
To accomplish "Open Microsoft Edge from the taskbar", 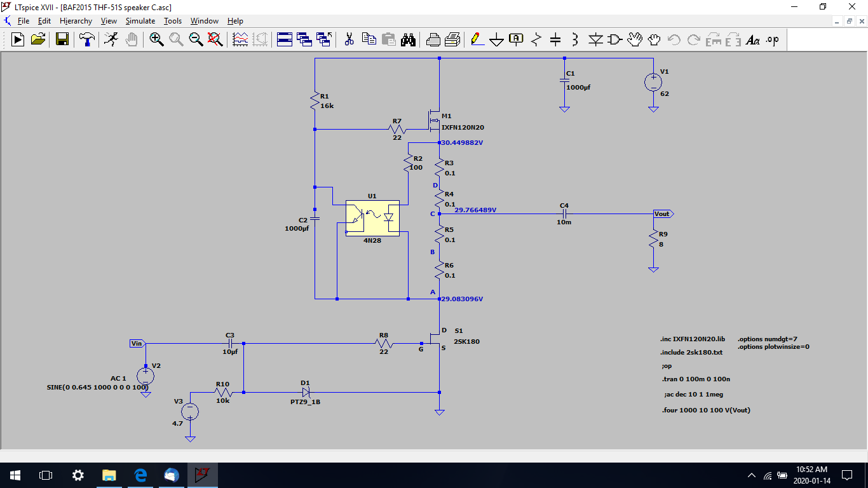I will click(x=140, y=475).
